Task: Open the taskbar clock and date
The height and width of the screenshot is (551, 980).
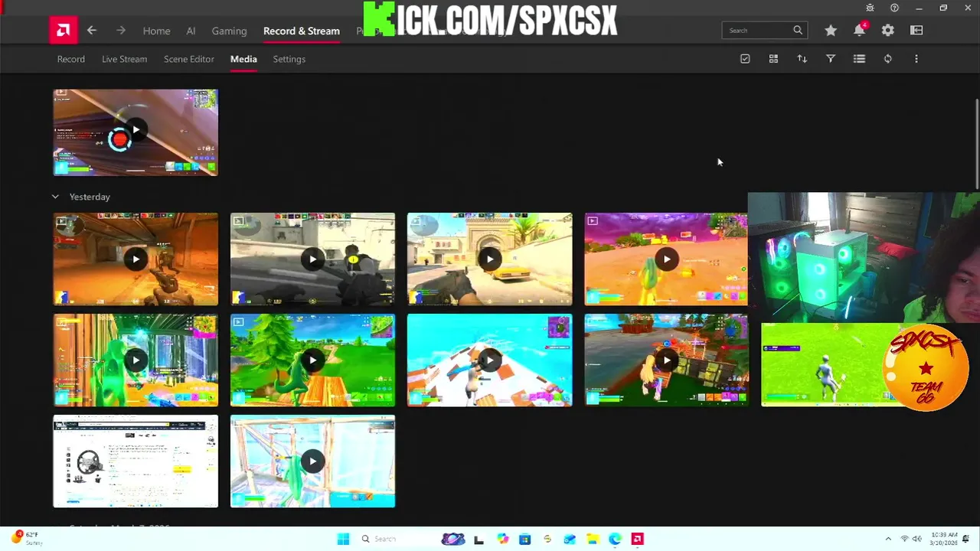Action: point(943,539)
